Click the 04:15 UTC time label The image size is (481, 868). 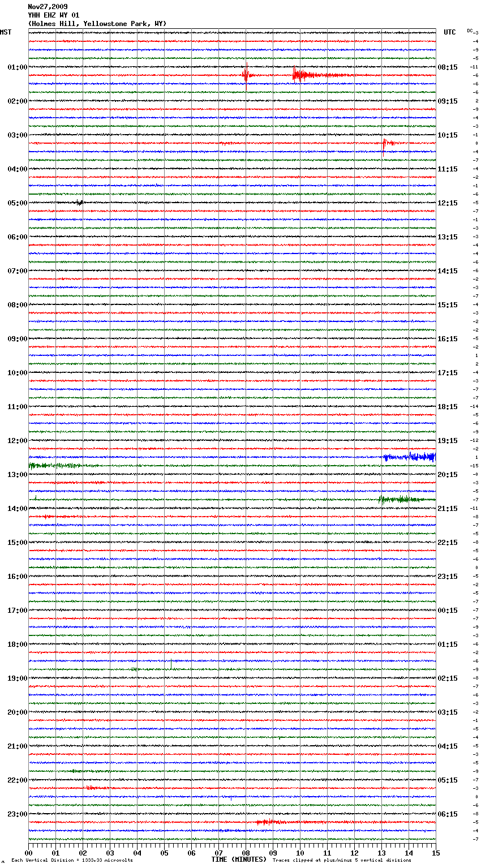[x=448, y=746]
